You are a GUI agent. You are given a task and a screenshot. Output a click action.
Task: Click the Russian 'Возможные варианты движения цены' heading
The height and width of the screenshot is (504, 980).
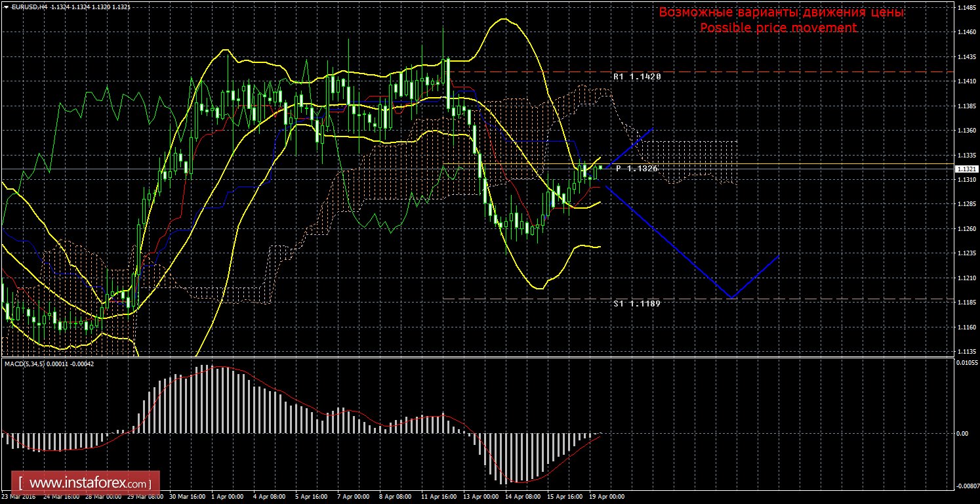click(781, 12)
